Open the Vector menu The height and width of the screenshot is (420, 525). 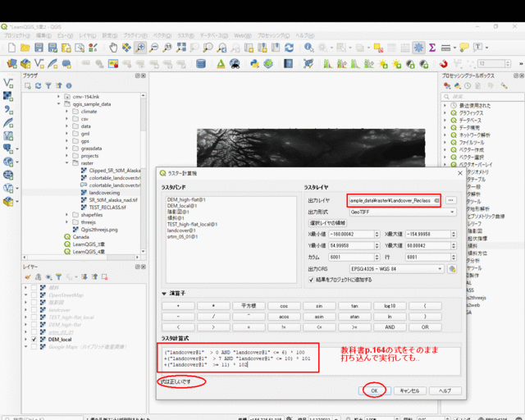point(162,35)
